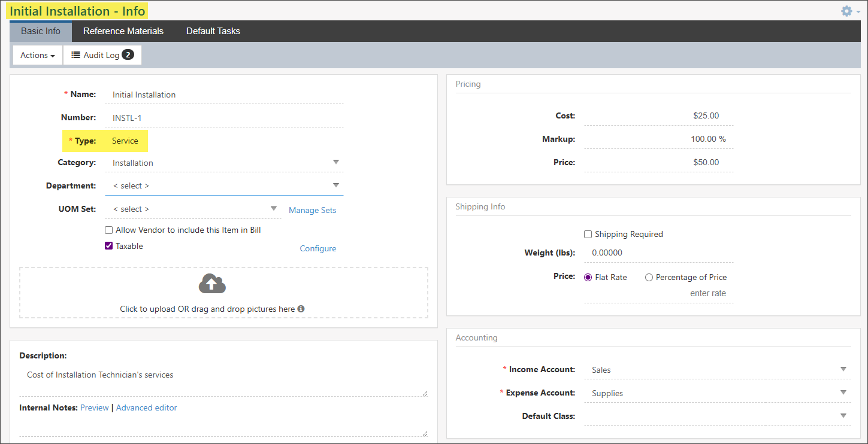Image resolution: width=868 pixels, height=444 pixels.
Task: Open the Default Tasks tab
Action: pyautogui.click(x=213, y=31)
